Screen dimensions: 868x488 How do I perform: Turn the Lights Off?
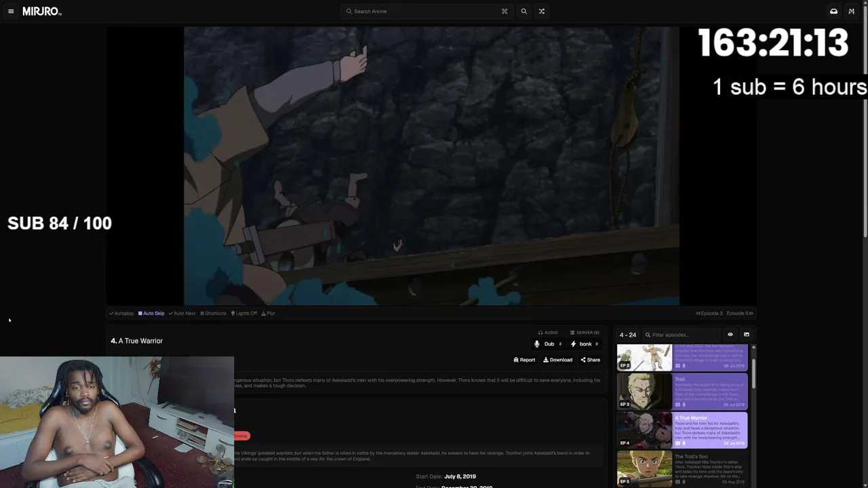pyautogui.click(x=244, y=313)
